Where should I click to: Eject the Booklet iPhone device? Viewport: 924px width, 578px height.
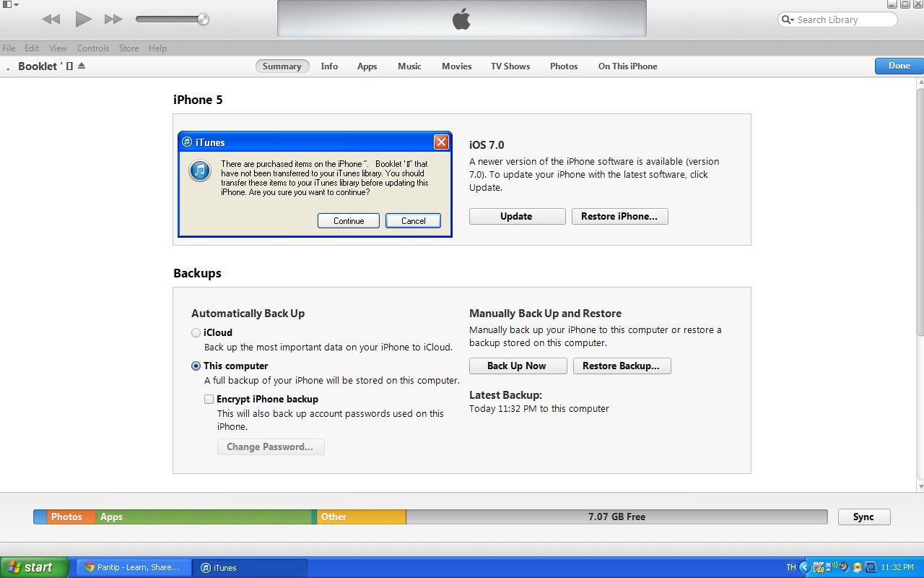pos(82,66)
